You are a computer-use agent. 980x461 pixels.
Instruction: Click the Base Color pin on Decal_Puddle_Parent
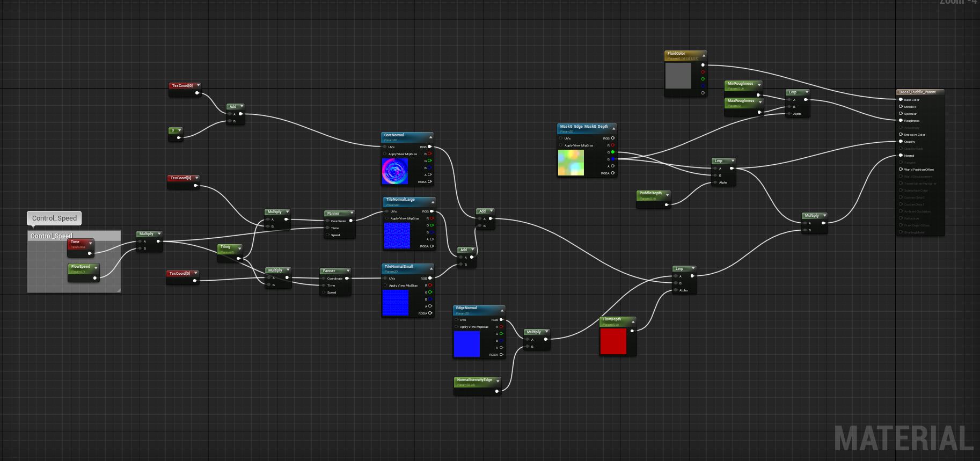[901, 99]
